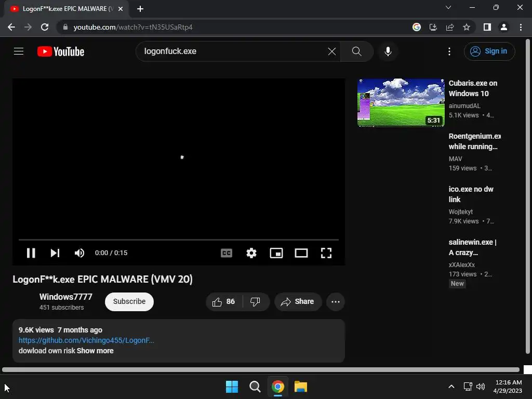Toggle closed captions
Screen dimensions: 532x399
(227, 253)
